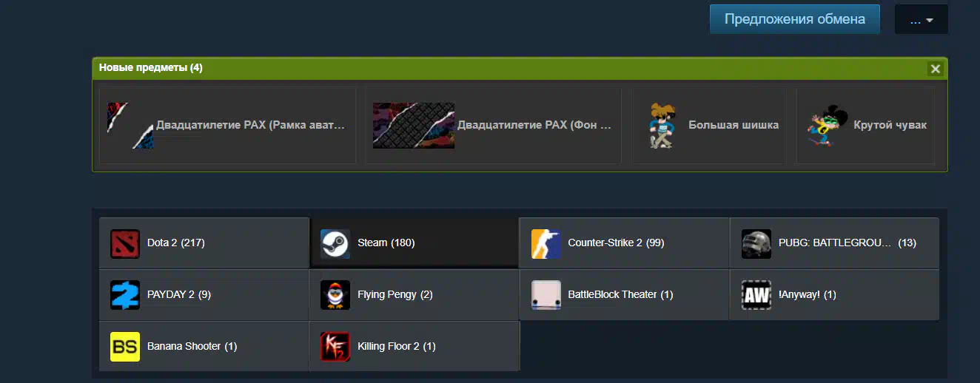Select the Counter-Strike 2 icon
The height and width of the screenshot is (383, 980).
tap(546, 243)
